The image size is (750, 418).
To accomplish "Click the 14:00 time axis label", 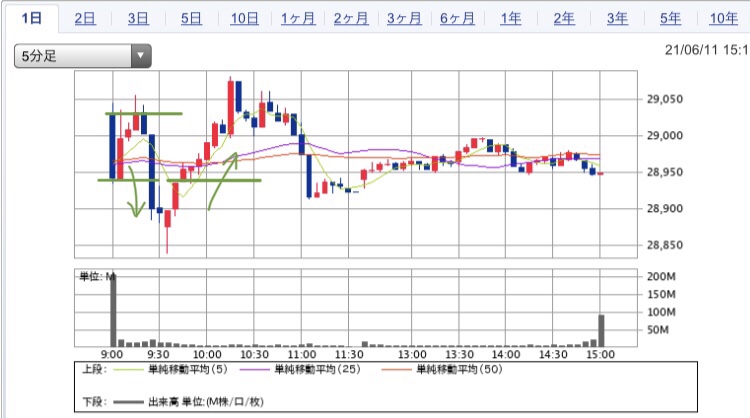I will 506,354.
